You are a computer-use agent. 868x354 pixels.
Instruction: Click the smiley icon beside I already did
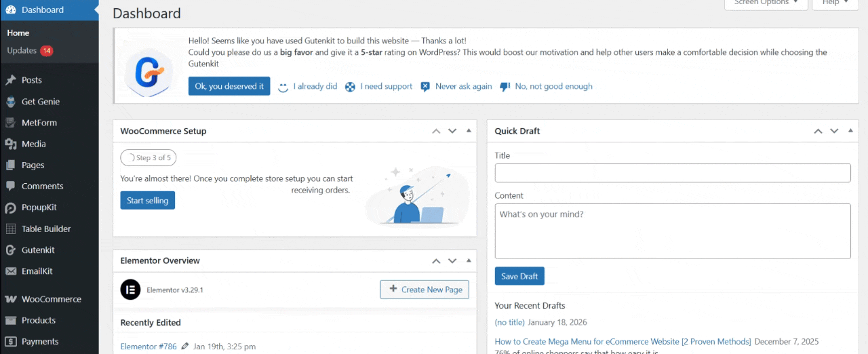tap(283, 87)
